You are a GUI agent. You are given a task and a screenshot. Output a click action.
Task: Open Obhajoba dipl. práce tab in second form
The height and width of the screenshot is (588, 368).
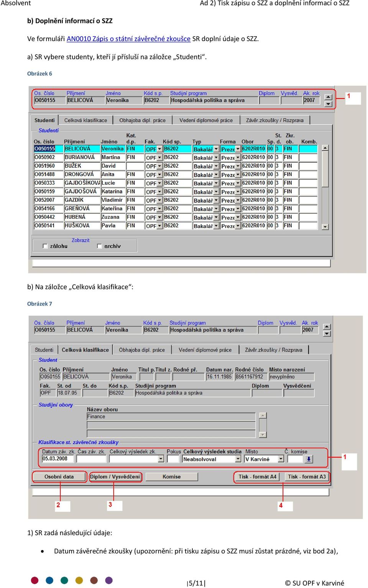(142, 350)
